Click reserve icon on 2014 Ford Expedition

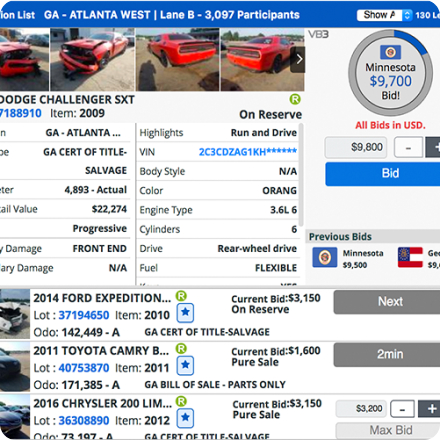[x=181, y=296]
